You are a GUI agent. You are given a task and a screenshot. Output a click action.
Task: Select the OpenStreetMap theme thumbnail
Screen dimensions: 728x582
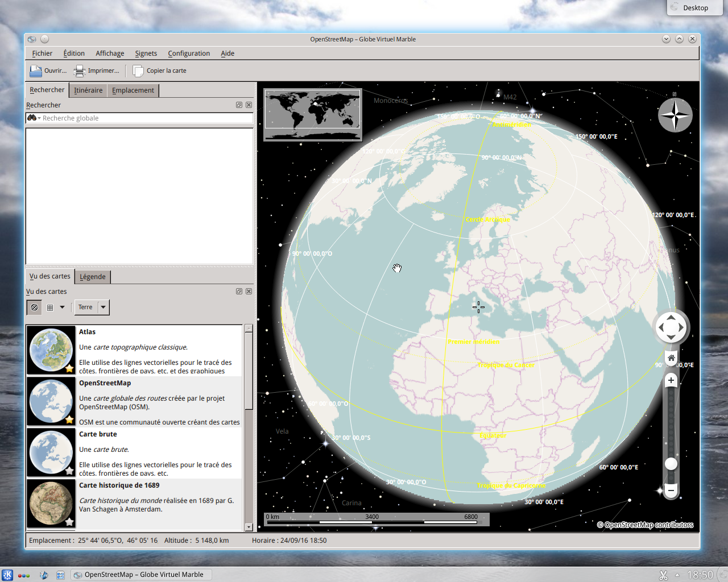(x=51, y=401)
